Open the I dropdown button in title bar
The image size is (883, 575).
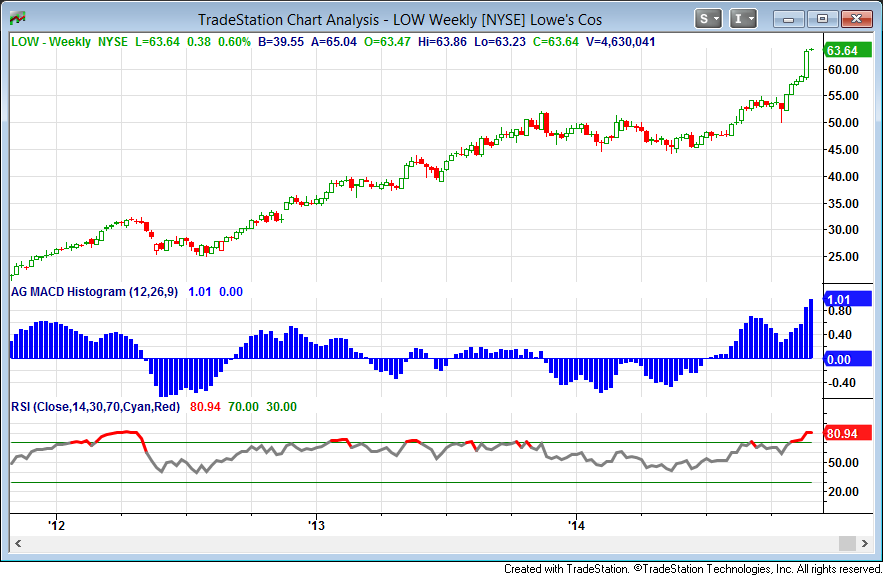743,19
